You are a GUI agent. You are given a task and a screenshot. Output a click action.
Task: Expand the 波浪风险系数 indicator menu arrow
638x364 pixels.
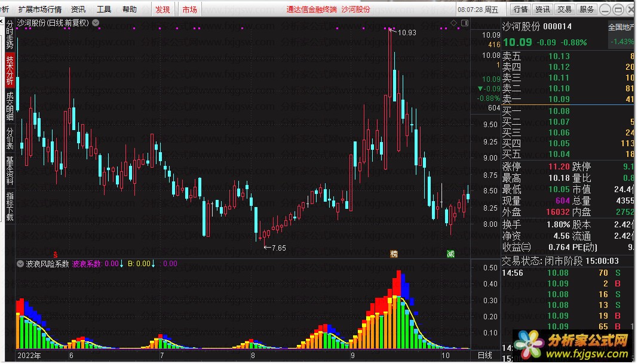(20, 264)
